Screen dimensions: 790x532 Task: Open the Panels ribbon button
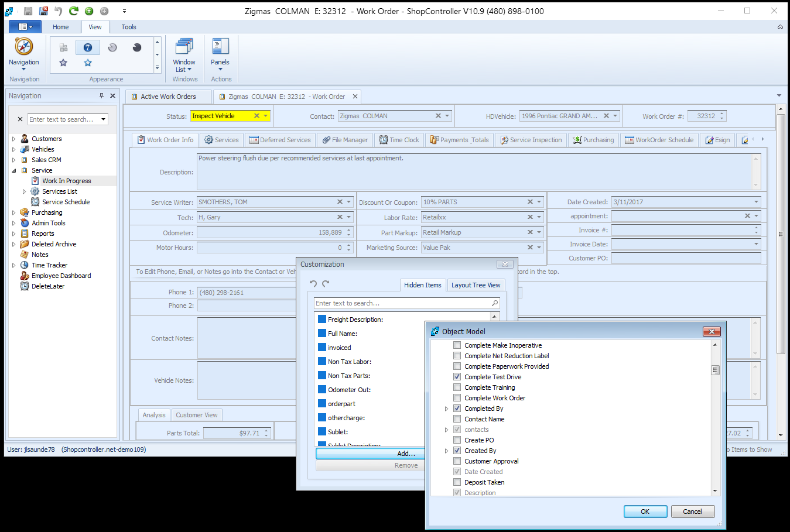tap(220, 54)
